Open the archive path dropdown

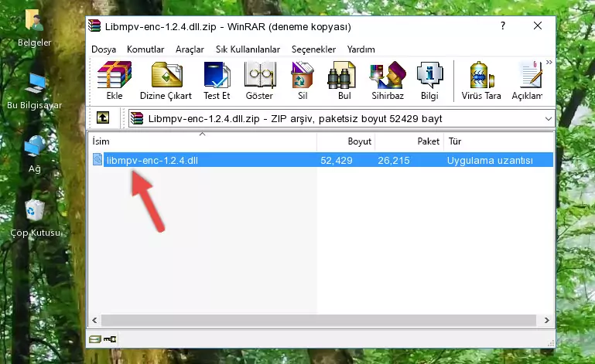click(549, 119)
